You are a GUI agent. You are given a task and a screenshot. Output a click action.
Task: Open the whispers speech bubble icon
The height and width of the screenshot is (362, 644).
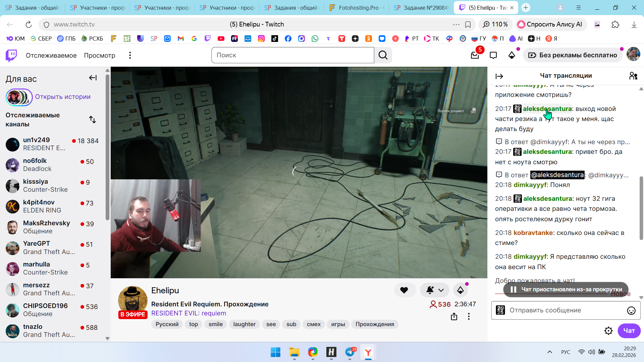[x=493, y=55]
